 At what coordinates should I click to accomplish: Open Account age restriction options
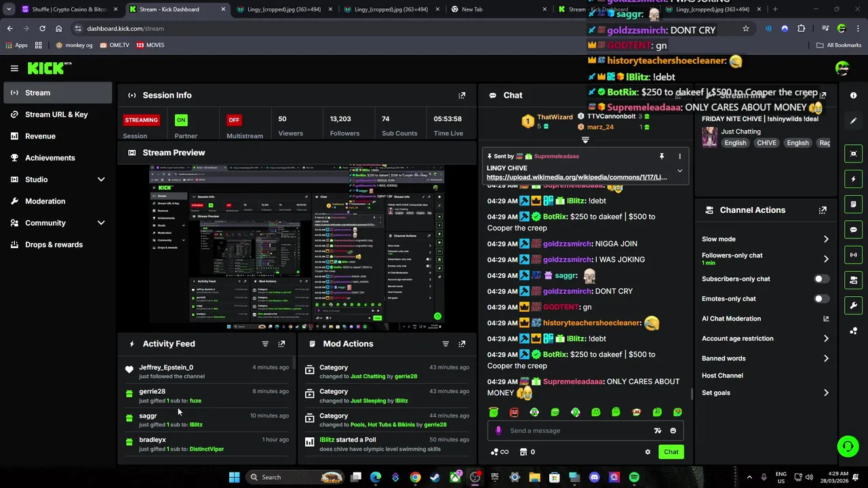click(x=765, y=339)
